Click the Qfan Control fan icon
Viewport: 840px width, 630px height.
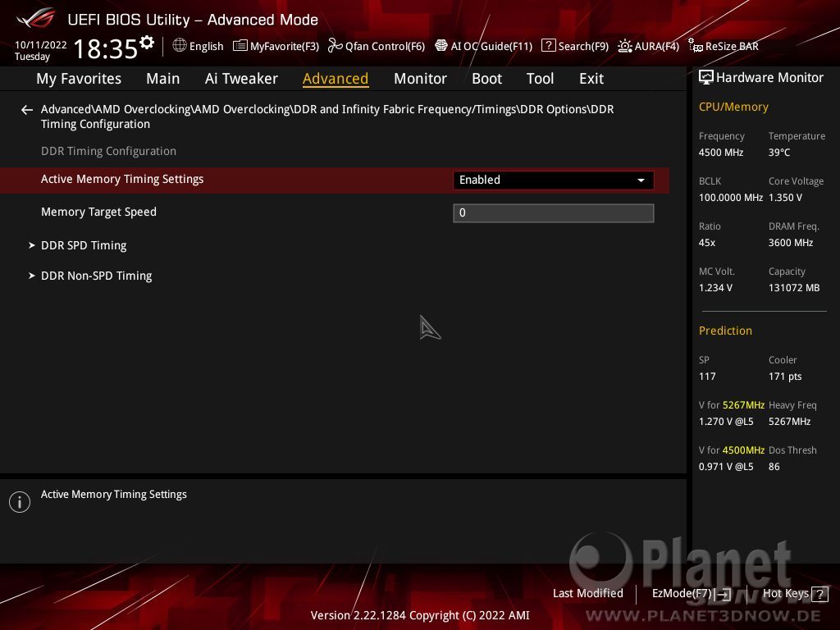tap(335, 46)
